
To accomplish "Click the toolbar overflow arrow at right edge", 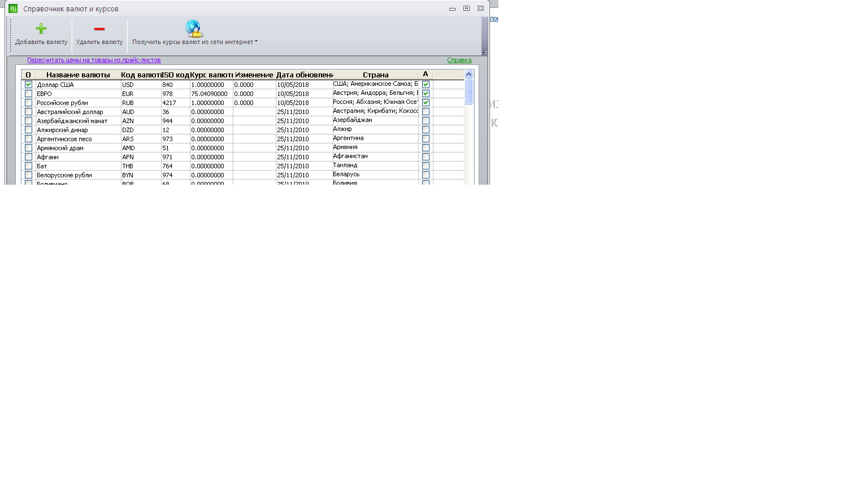I will point(485,53).
